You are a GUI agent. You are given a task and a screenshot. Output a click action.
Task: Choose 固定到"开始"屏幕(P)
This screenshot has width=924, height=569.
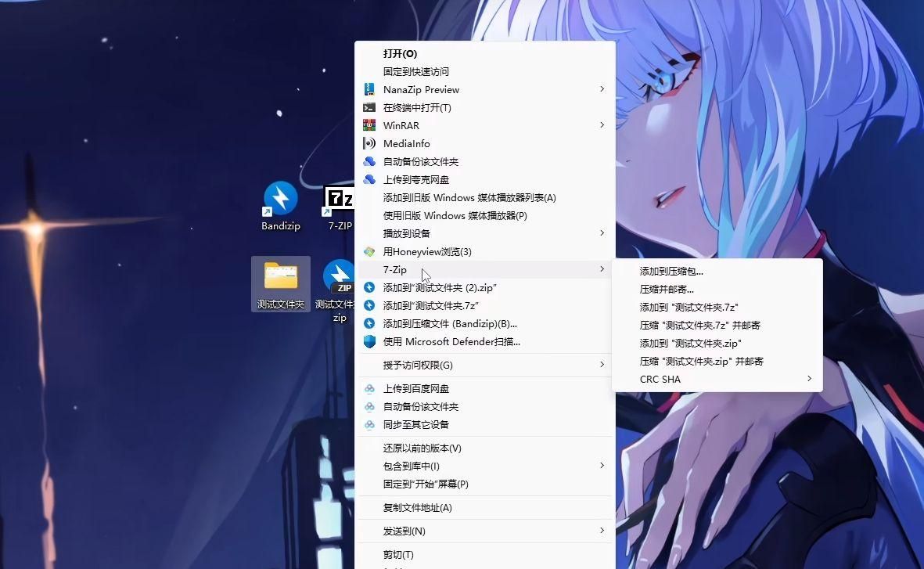pyautogui.click(x=485, y=484)
